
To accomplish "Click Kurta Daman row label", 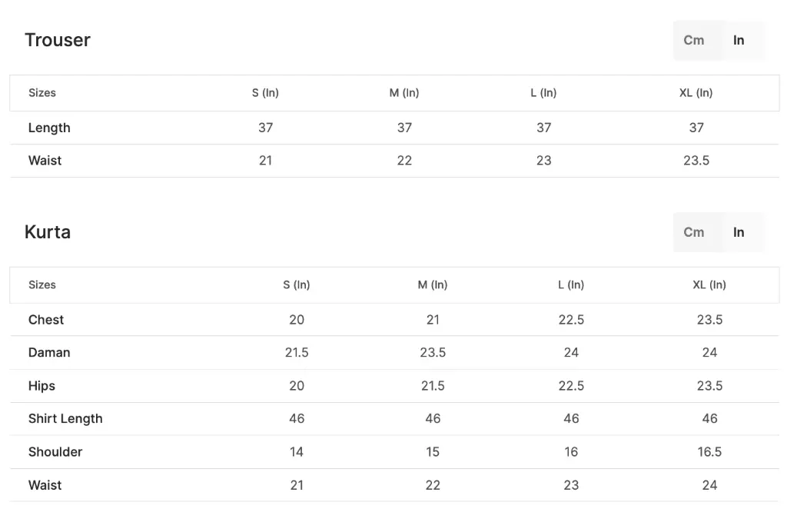I will point(49,353).
